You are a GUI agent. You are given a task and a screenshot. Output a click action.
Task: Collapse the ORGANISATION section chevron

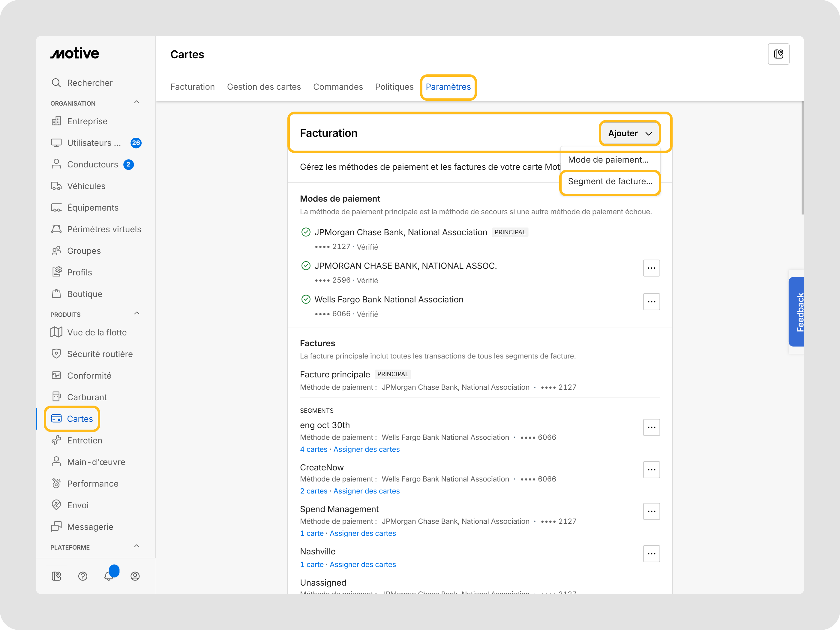137,102
